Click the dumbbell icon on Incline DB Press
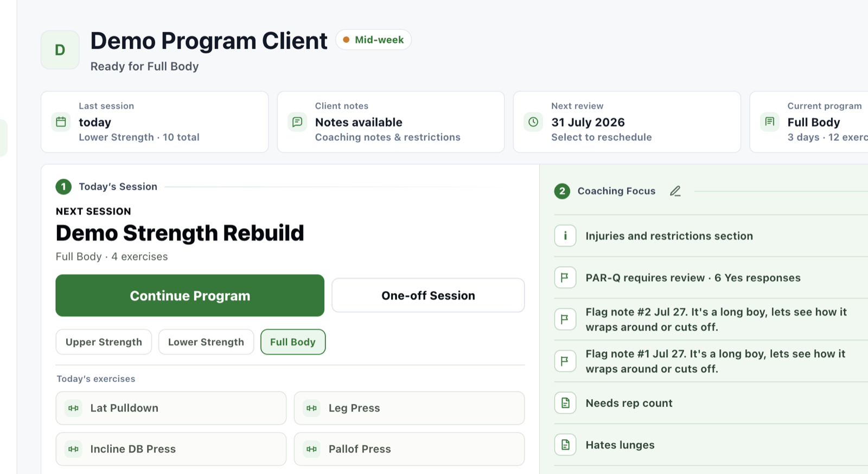This screenshot has width=868, height=474. pos(74,449)
